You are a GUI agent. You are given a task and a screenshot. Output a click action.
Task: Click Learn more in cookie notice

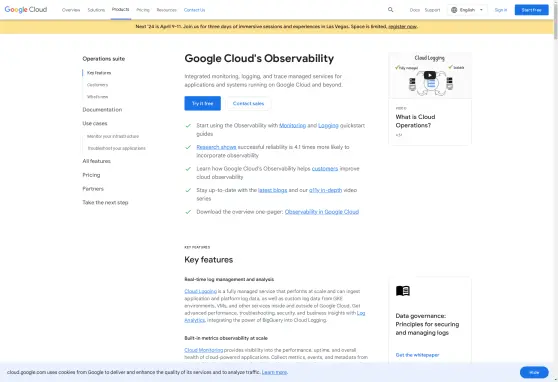click(274, 372)
